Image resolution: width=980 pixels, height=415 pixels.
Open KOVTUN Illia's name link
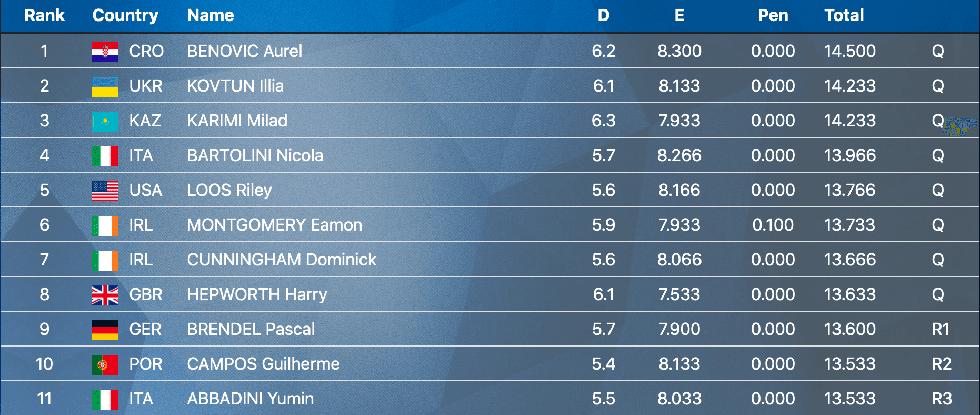point(235,86)
